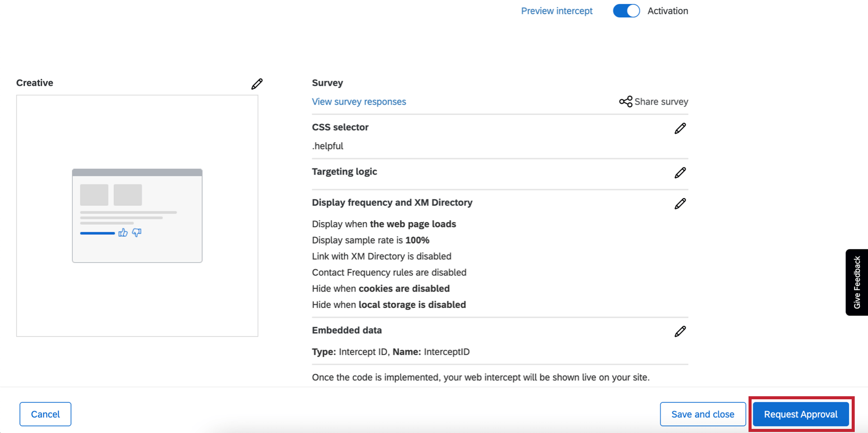
Task: Click the Save and close button
Action: [x=703, y=414]
